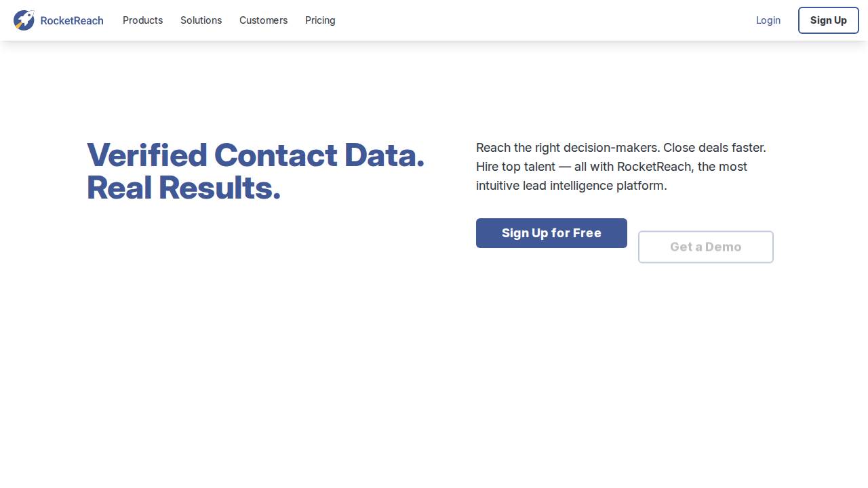Select the hero description paragraph text
The image size is (868, 488).
620,167
